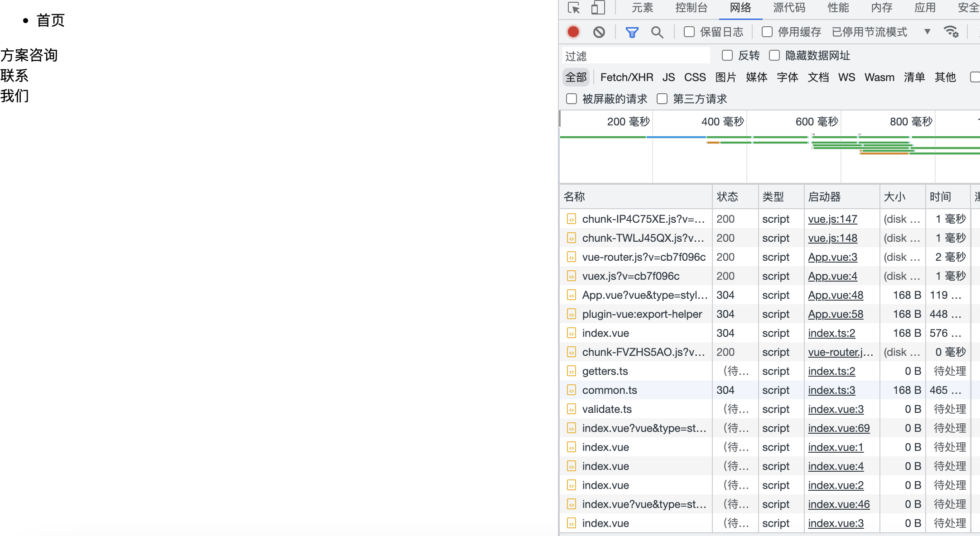Viewport: 980px width, 536px height.
Task: Toggle the 反转 checkbox
Action: click(x=727, y=55)
